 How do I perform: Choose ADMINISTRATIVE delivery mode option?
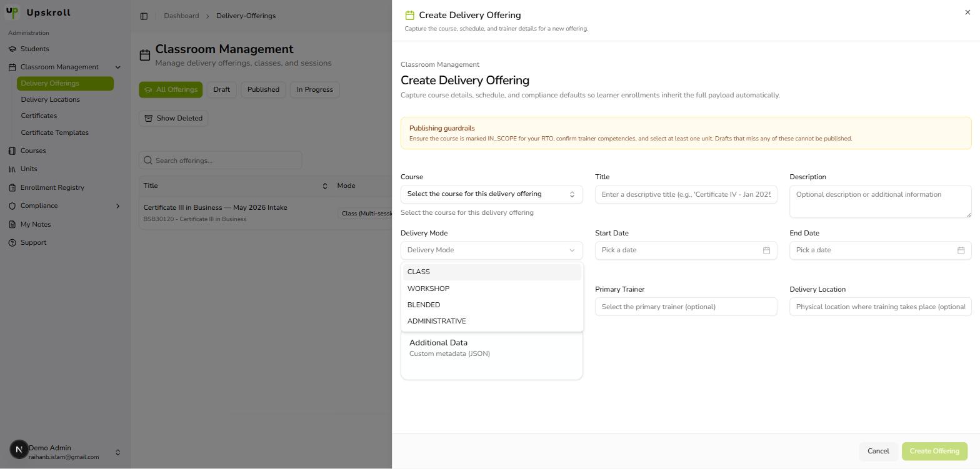click(491, 321)
